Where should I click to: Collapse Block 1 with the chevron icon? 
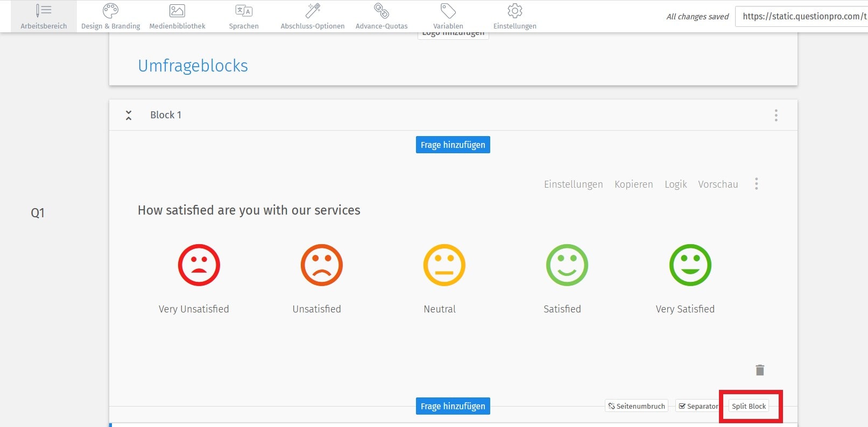pos(129,115)
